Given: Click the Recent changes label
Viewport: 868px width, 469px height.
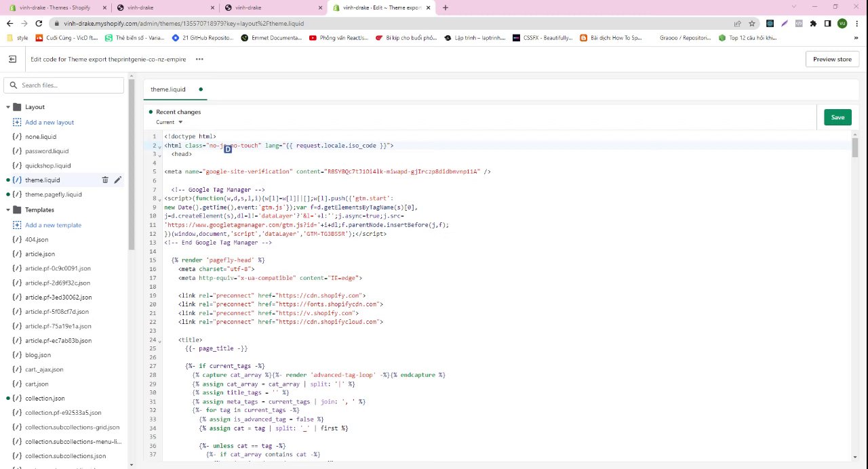Looking at the screenshot, I should click(x=178, y=112).
